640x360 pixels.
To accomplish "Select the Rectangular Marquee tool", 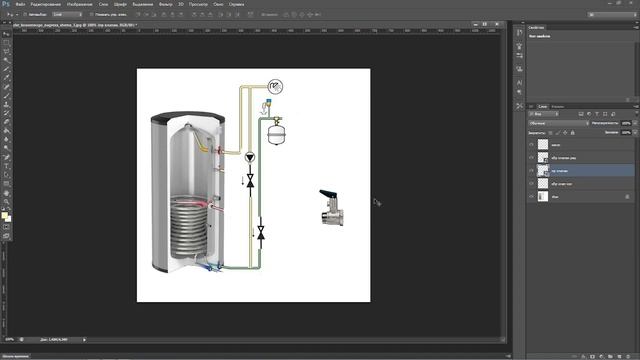I will (6, 43).
